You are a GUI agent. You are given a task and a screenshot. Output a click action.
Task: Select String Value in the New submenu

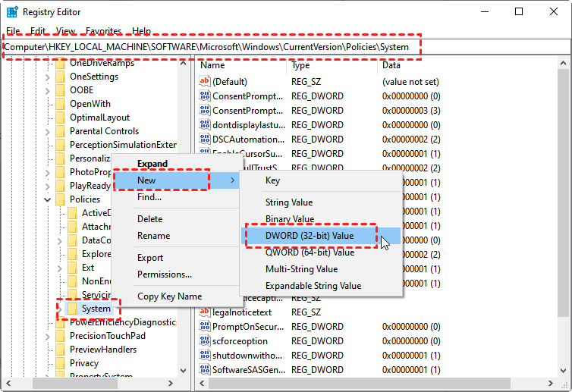321,202
